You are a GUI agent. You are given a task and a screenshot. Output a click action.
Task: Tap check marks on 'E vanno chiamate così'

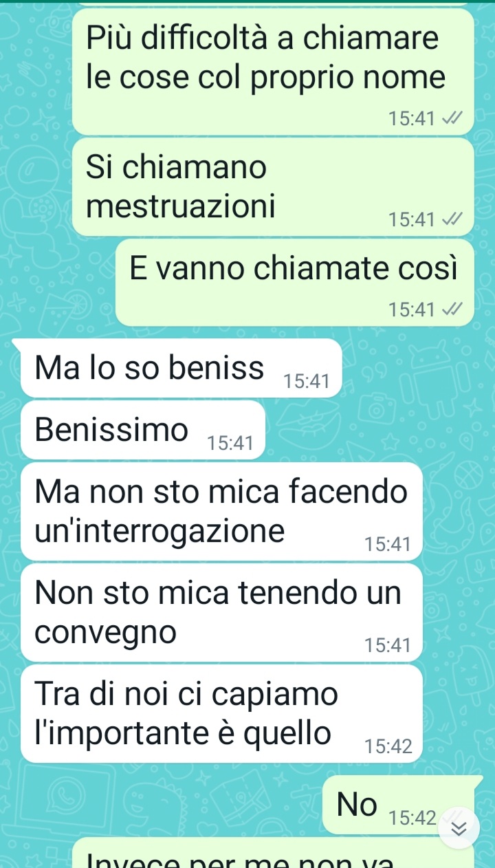[x=451, y=310]
